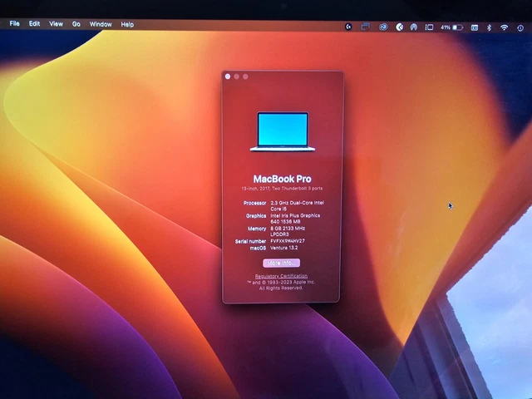Click the round white arrow menu bar icon

pos(400,27)
